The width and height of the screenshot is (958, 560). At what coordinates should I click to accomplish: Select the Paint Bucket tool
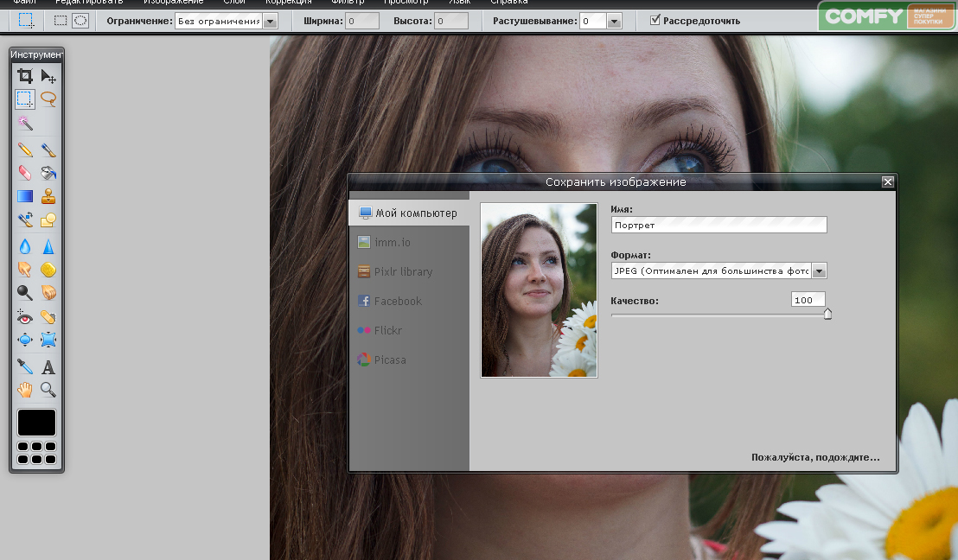48,173
